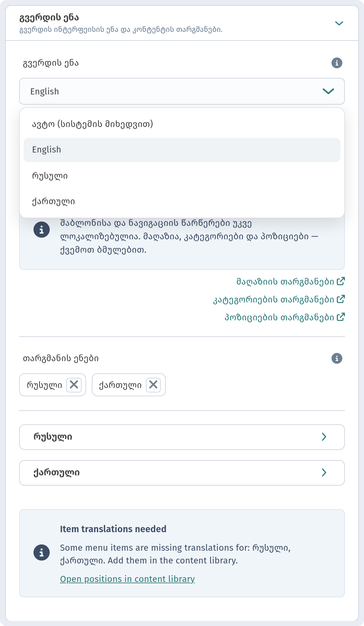
Task: Click the თარგმანის ენები label
Action: click(61, 358)
